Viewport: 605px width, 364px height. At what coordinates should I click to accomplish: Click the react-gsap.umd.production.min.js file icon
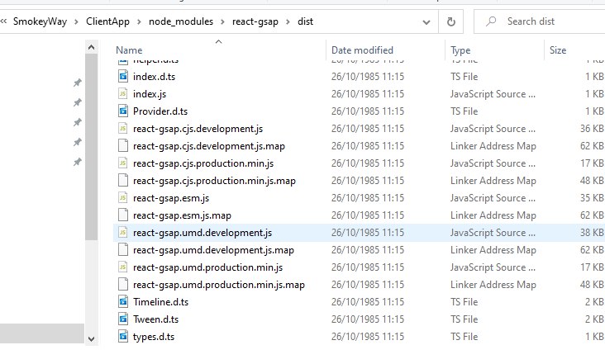coord(122,267)
